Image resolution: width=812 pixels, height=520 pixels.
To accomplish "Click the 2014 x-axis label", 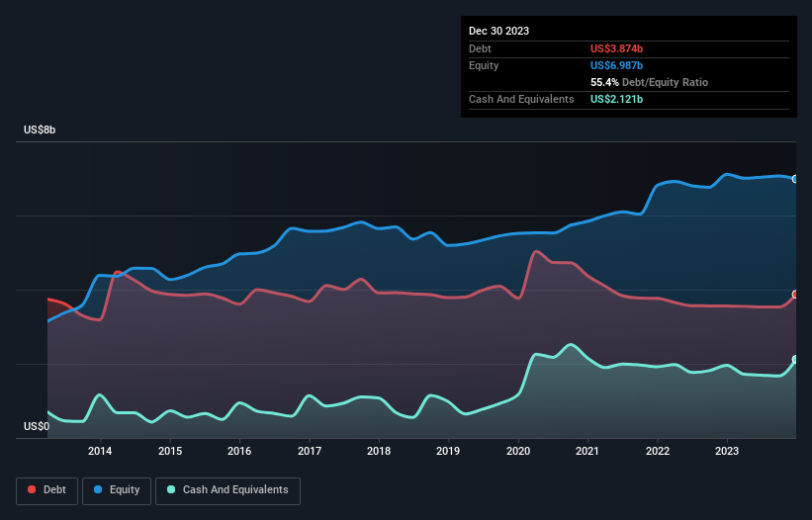I will (100, 451).
